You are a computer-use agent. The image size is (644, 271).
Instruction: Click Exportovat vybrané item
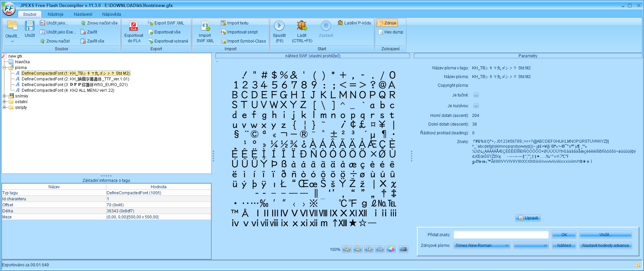coord(168,41)
